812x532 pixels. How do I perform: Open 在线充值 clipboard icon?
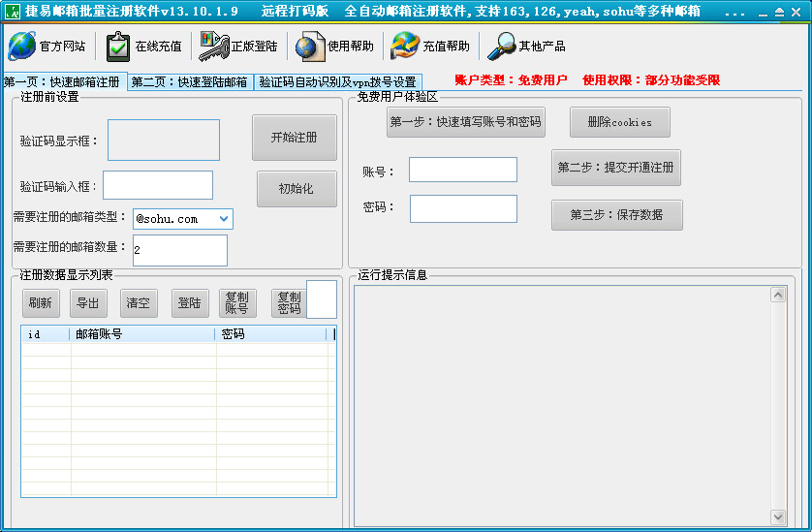click(118, 46)
